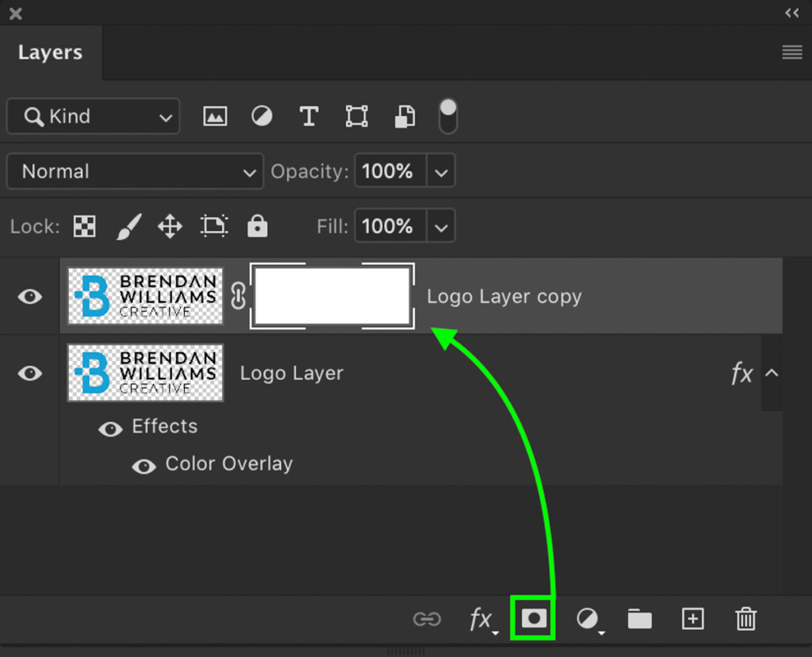Delete layer with trash icon
This screenshot has height=657, width=812.
(745, 619)
